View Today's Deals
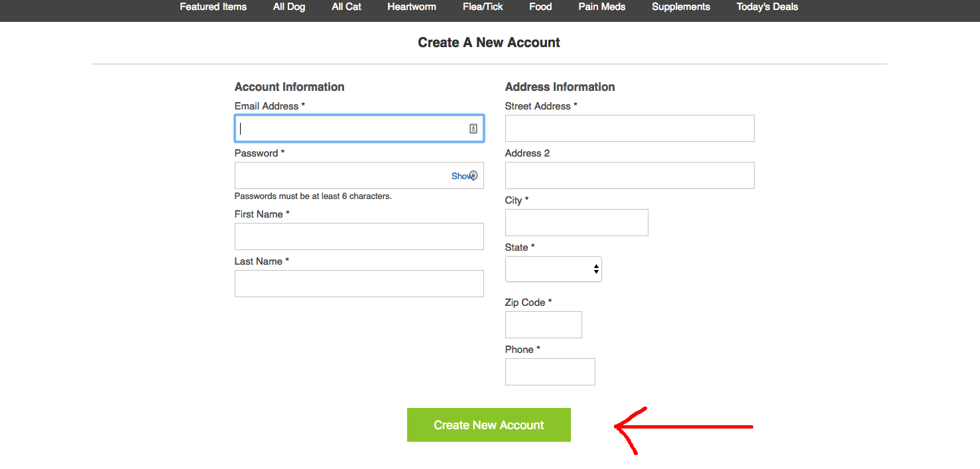 coord(767,7)
